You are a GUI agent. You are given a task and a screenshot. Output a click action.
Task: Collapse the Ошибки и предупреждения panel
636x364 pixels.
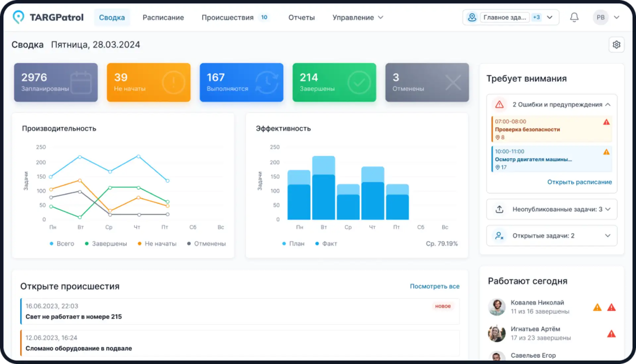pos(609,104)
